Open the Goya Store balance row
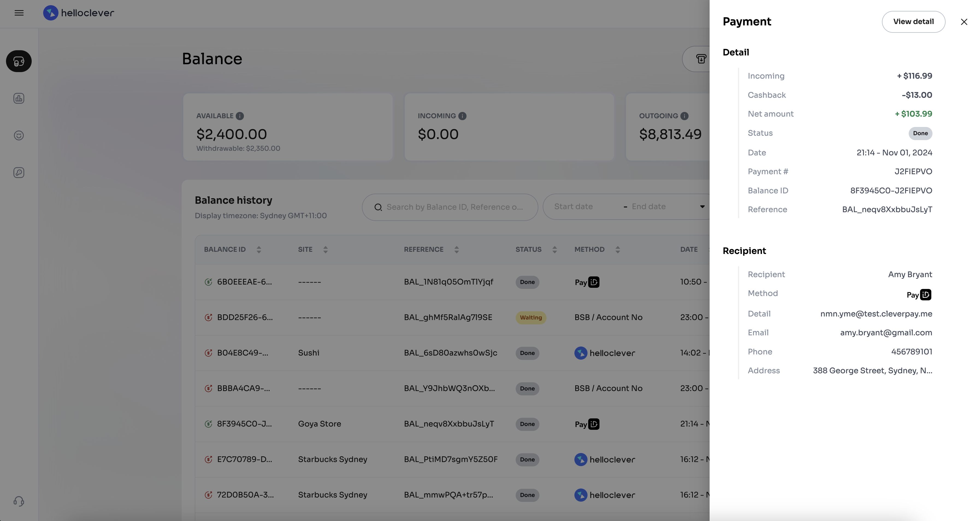Image resolution: width=980 pixels, height=521 pixels. [x=320, y=424]
